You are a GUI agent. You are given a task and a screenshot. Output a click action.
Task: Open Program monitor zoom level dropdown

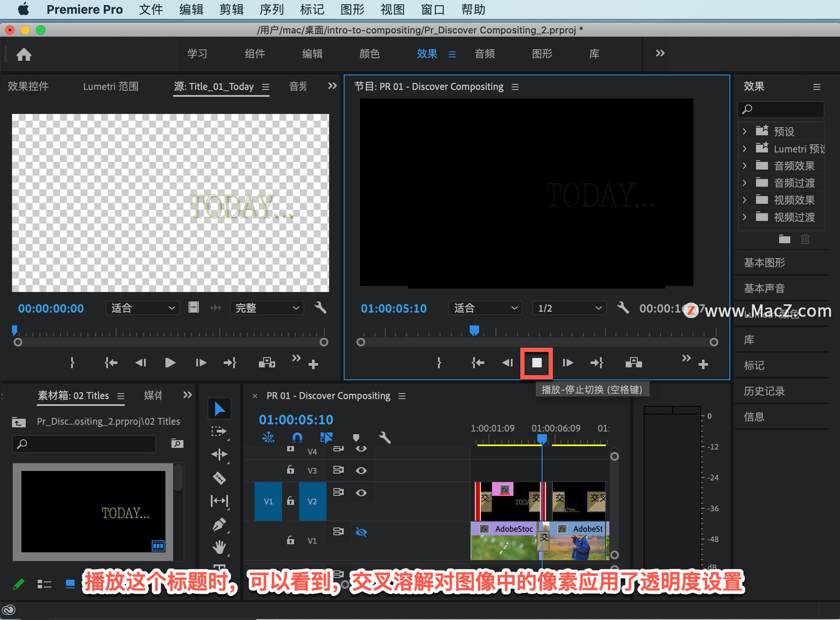point(486,308)
